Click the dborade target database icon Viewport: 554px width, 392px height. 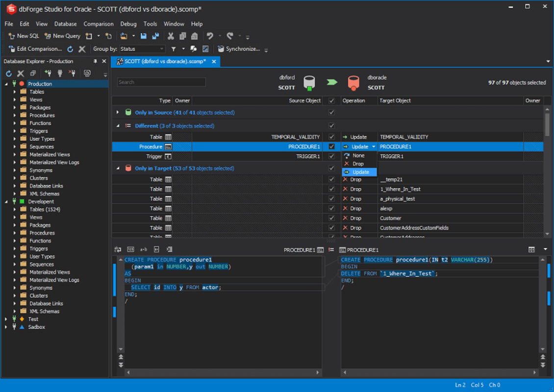(353, 83)
